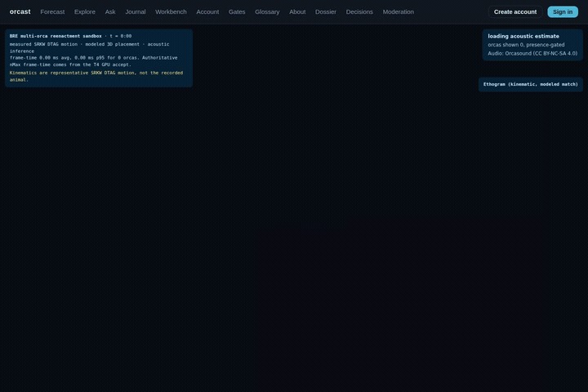Open the Journal page
This screenshot has height=392, width=588.
136,11
